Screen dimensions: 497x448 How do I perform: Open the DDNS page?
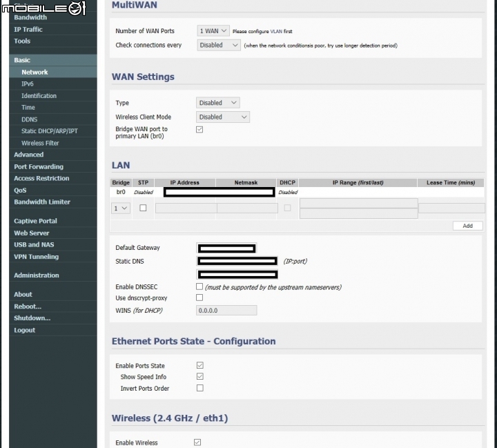point(29,119)
